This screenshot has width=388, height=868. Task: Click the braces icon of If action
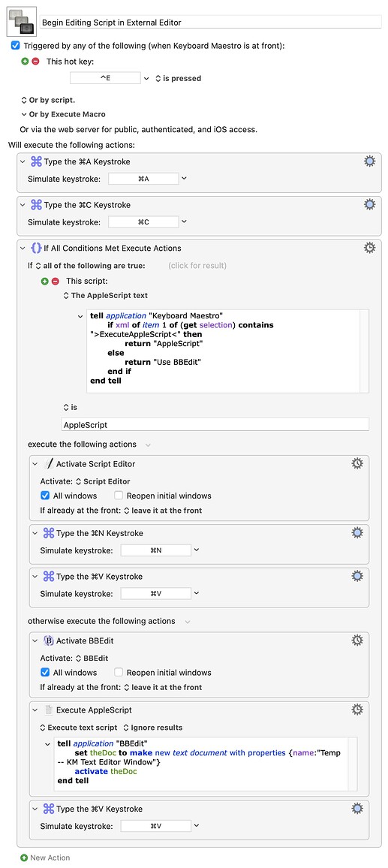(36, 248)
